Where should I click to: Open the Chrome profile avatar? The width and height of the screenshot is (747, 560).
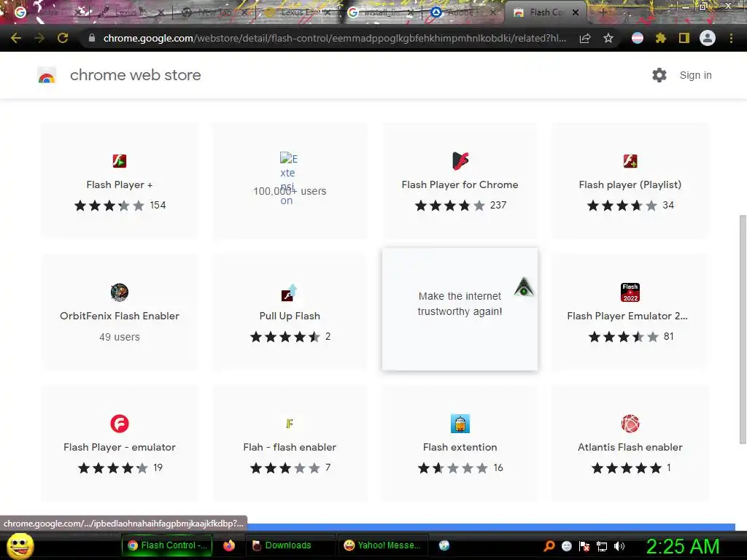(x=708, y=38)
